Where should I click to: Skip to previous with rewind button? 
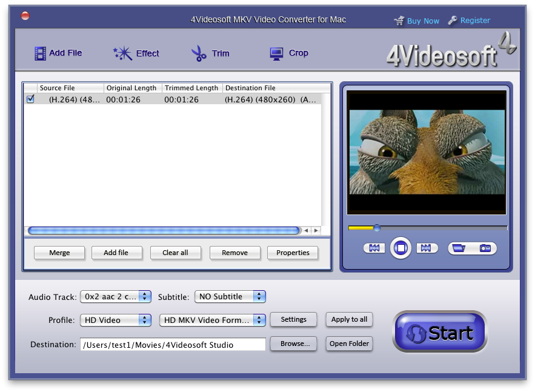pyautogui.click(x=374, y=248)
